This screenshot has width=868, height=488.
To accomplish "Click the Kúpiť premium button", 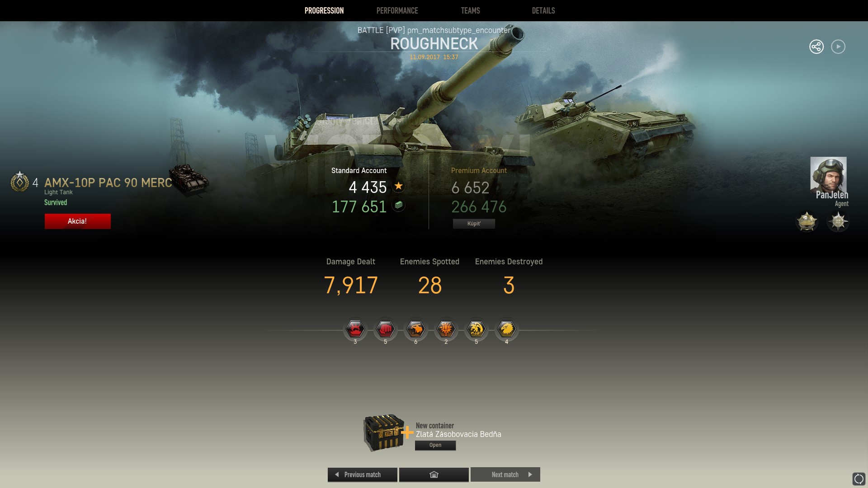I will tap(474, 224).
